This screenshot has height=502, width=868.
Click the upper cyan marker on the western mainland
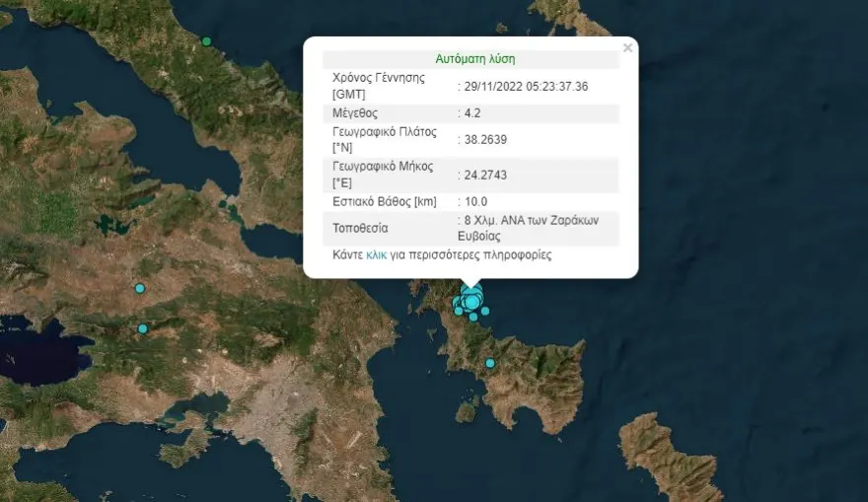pyautogui.click(x=140, y=288)
